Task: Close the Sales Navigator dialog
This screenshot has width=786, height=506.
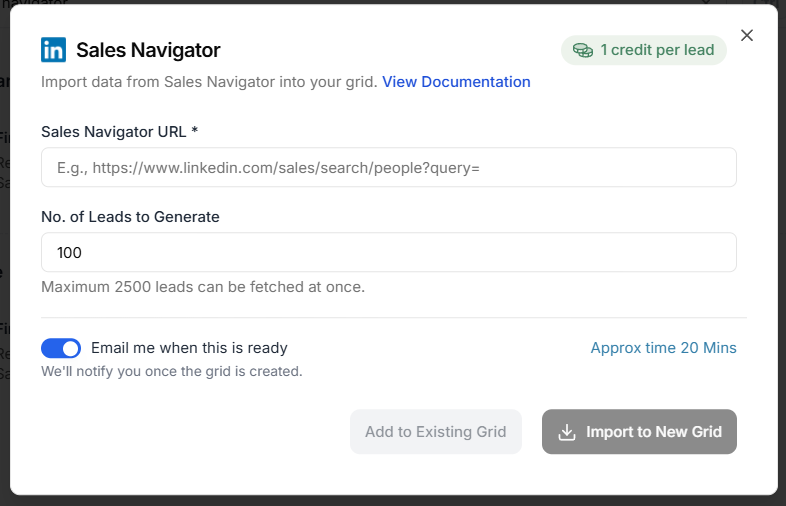Action: point(746,36)
